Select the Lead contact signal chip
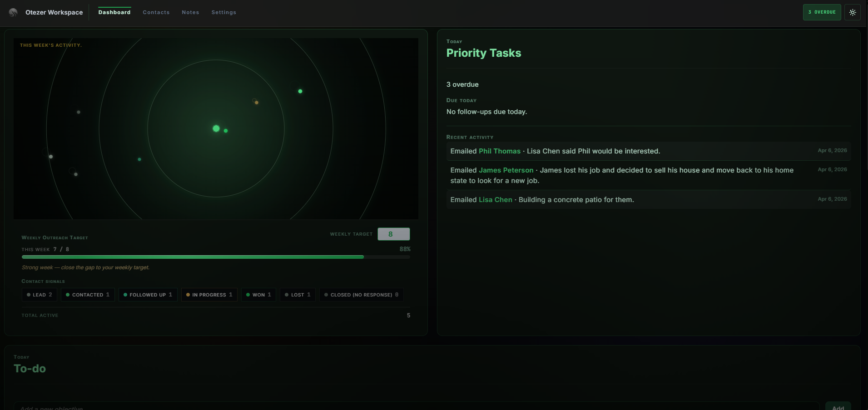 (40, 295)
